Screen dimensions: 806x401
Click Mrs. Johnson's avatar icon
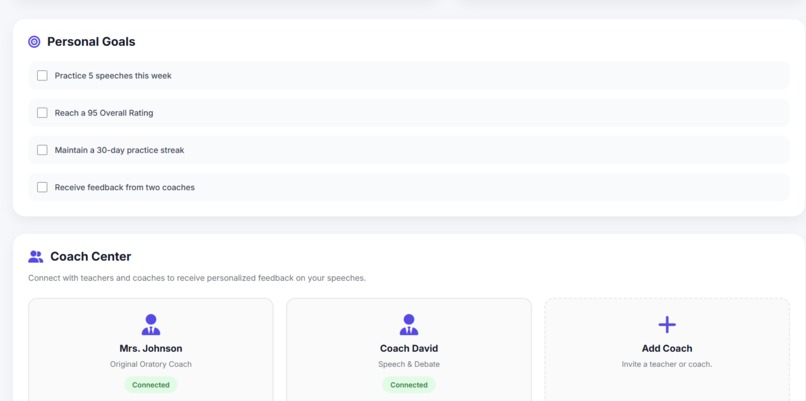tap(151, 325)
